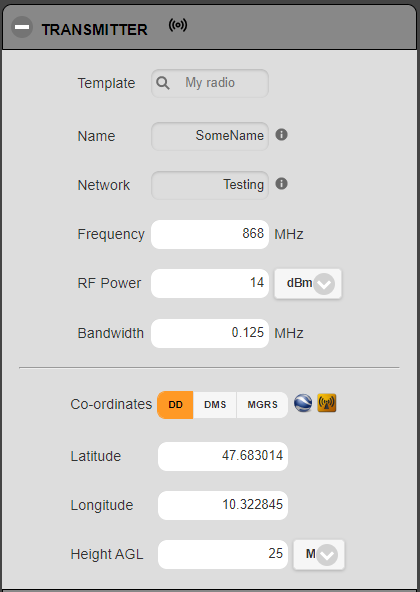420x592 pixels.
Task: Click the Name input showing SomeName
Action: pos(210,136)
